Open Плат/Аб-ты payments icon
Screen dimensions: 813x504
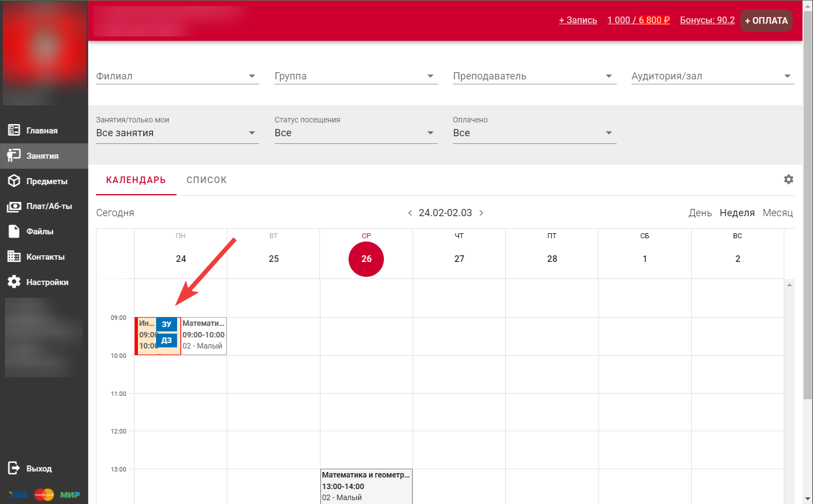pos(14,206)
